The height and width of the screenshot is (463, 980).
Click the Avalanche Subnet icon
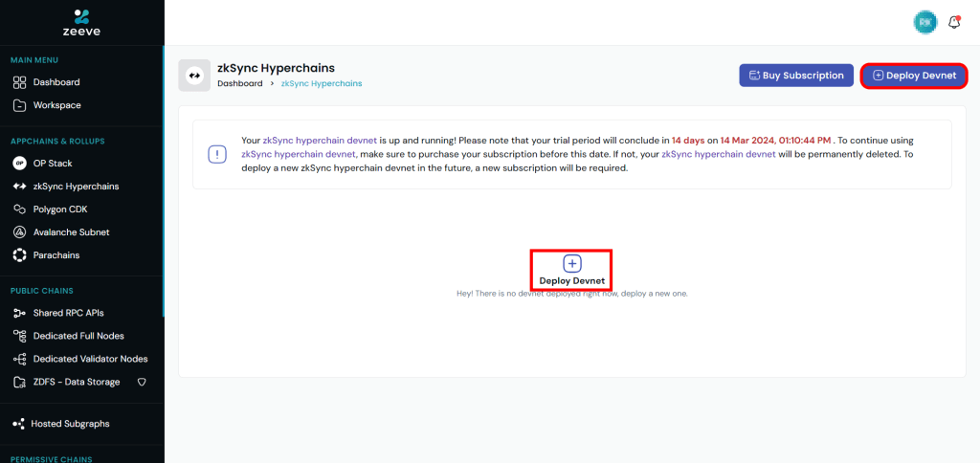click(x=19, y=232)
